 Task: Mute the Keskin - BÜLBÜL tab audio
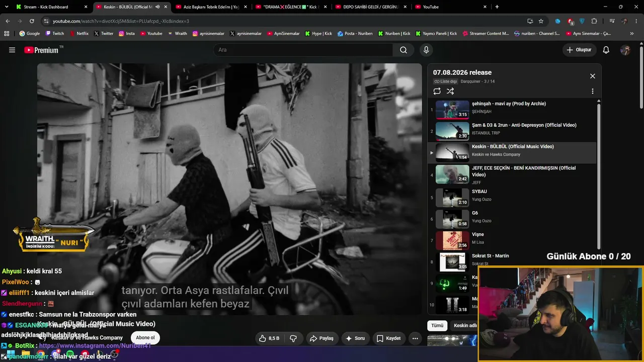coord(157,7)
